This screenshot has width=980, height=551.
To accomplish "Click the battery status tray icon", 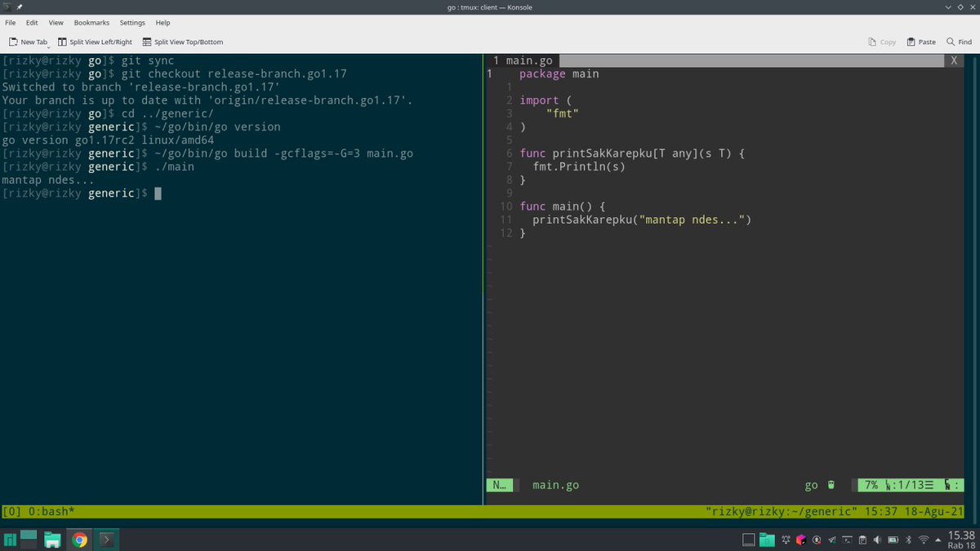I will pyautogui.click(x=893, y=540).
